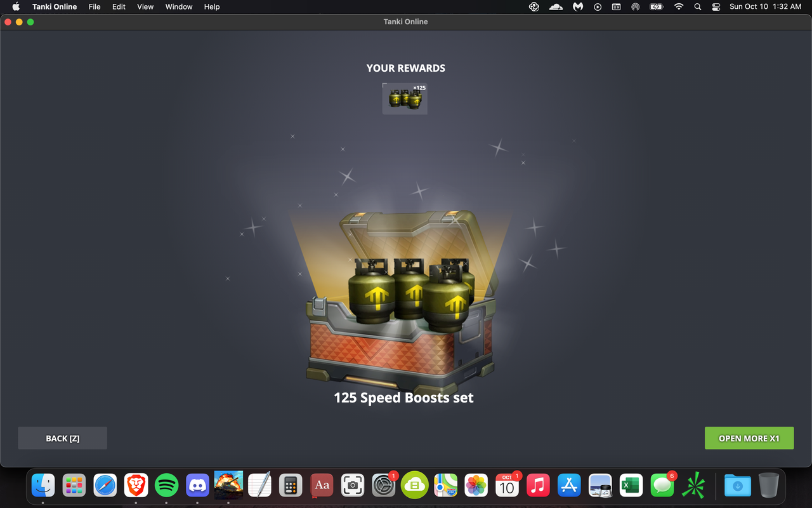This screenshot has width=812, height=508.
Task: Click the YOUR REWARDS heading
Action: (x=406, y=68)
